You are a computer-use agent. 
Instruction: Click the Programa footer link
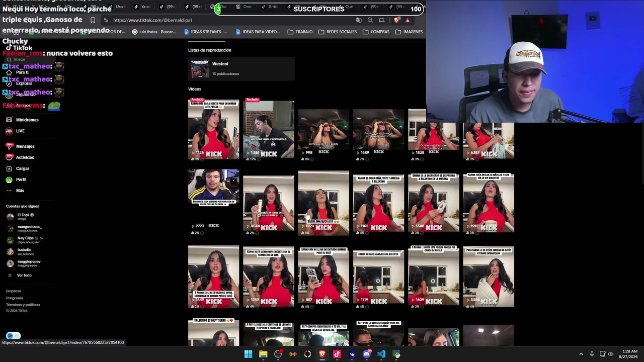(x=15, y=298)
